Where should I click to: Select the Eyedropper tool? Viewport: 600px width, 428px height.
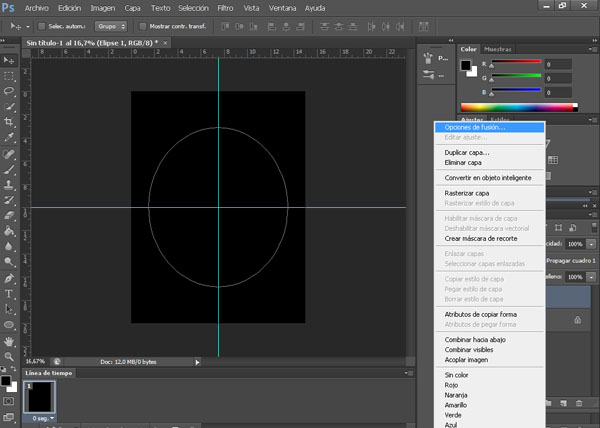click(9, 138)
